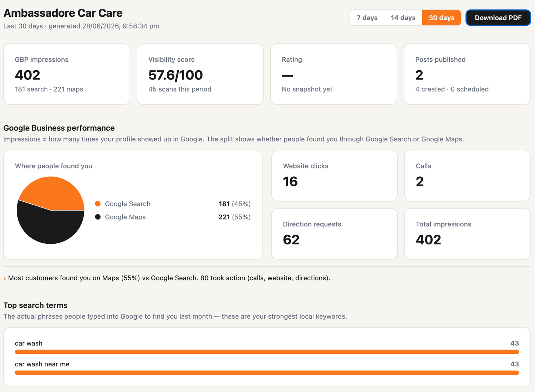Click the Calls metric card
The image size is (535, 392).
[x=467, y=176]
